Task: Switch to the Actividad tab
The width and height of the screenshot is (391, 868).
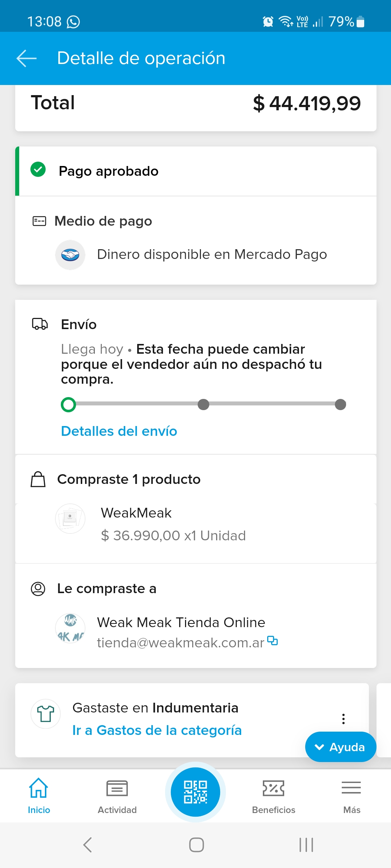Action: (x=117, y=796)
